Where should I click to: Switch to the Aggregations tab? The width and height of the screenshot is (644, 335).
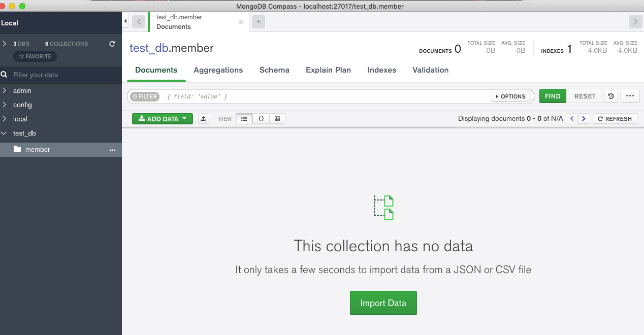point(218,70)
